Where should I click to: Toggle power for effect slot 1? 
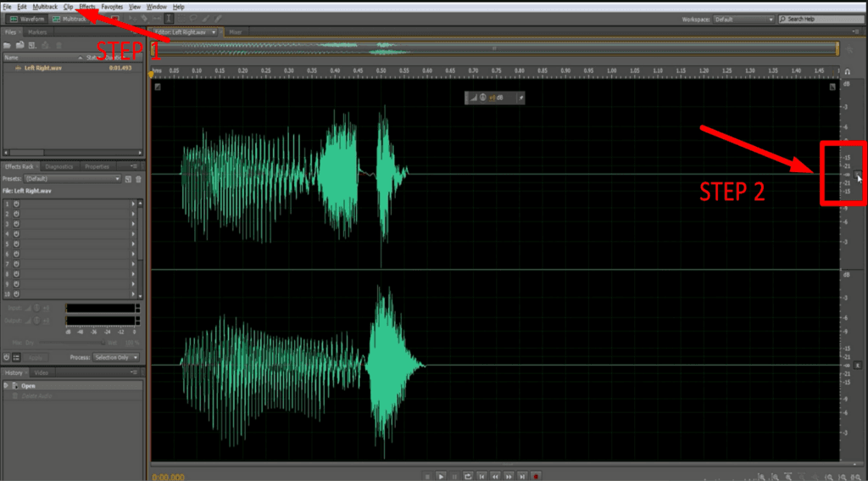(16, 204)
